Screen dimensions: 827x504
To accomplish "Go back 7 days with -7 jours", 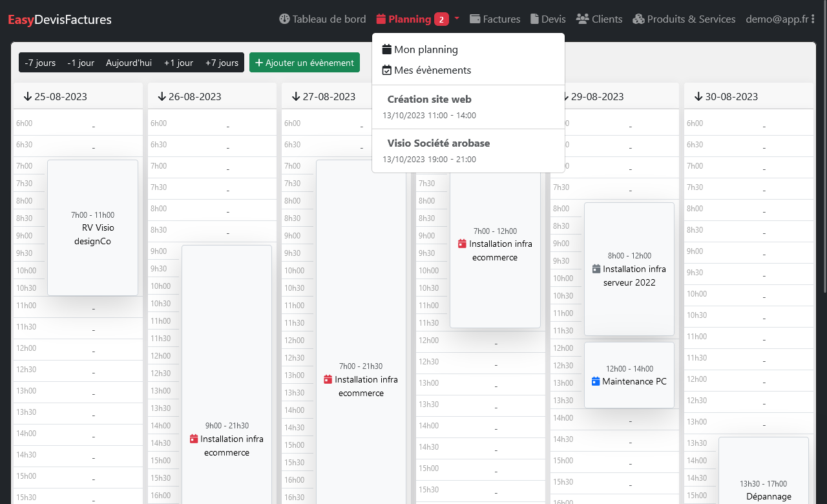I will click(40, 63).
